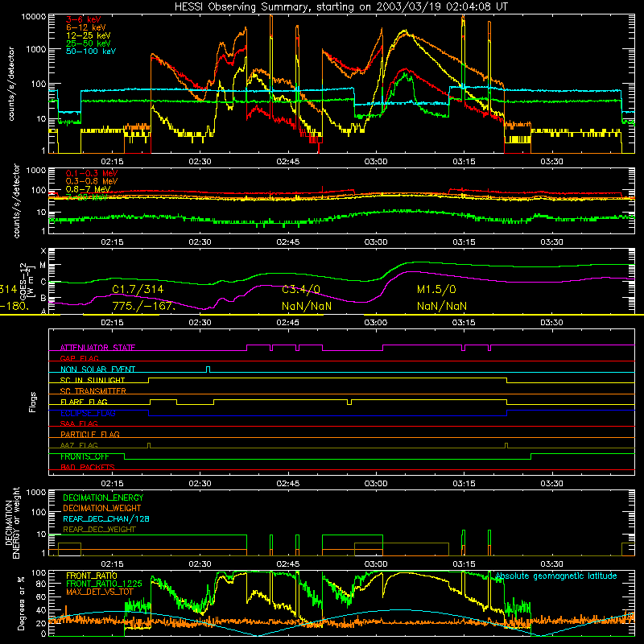Select the ECLIPSE_FLAG label
This screenshot has width=644, height=644.
point(88,413)
